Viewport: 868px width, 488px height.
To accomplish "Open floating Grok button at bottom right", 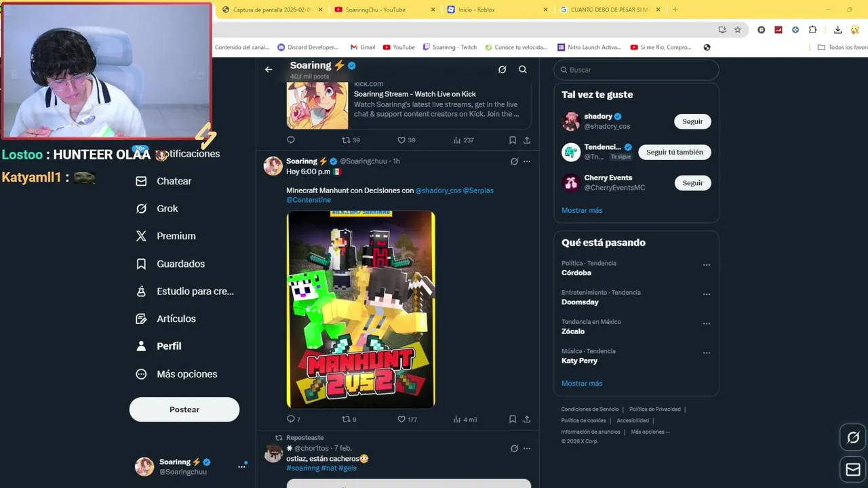I will [853, 438].
